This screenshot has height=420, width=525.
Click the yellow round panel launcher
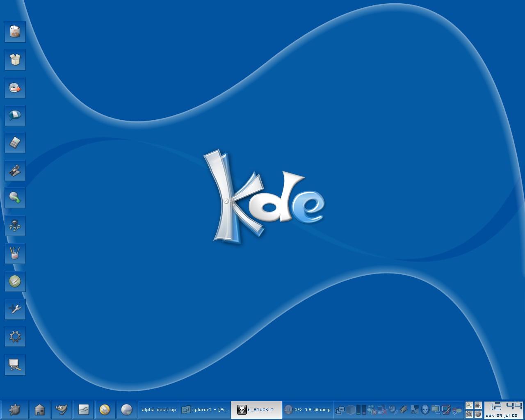coord(105,410)
